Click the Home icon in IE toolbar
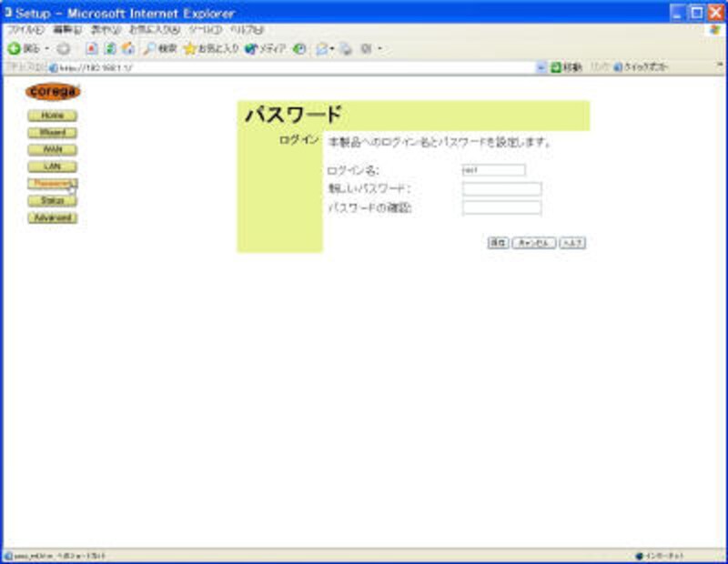The width and height of the screenshot is (728, 564). coord(127,48)
